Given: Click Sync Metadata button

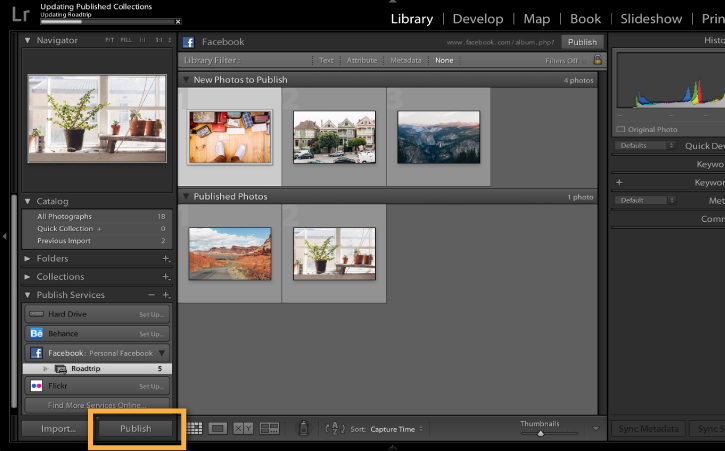Looking at the screenshot, I should [648, 429].
